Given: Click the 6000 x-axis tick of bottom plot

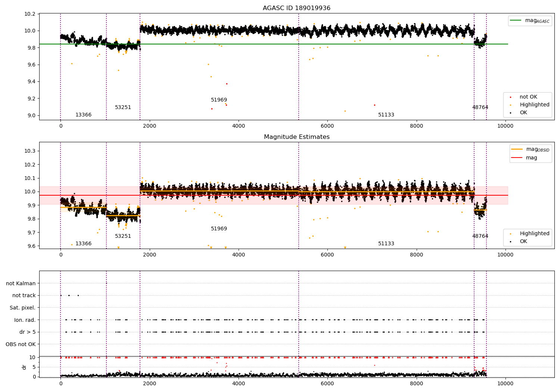Looking at the screenshot, I should coord(327,384).
